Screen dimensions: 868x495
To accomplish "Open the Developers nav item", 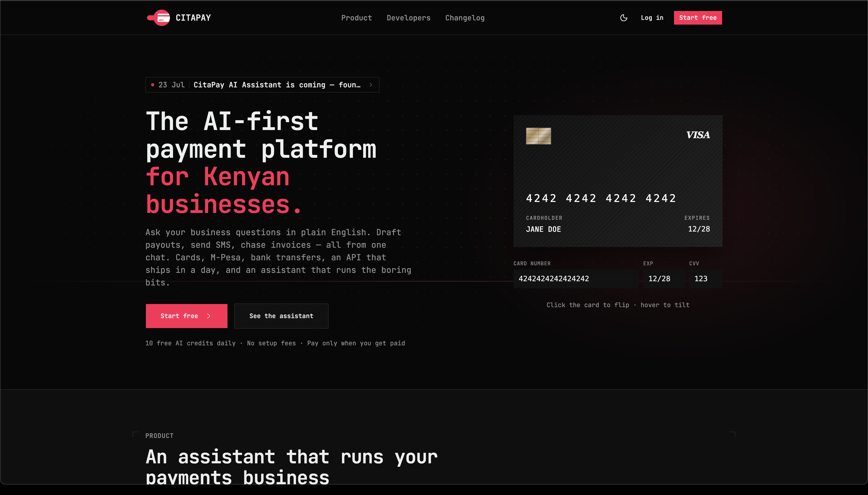I will 408,18.
